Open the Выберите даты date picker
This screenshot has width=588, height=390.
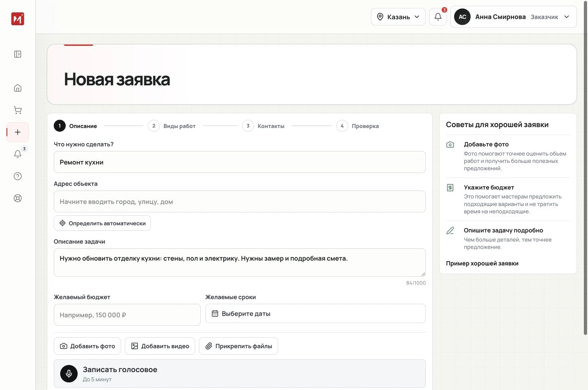tap(316, 314)
